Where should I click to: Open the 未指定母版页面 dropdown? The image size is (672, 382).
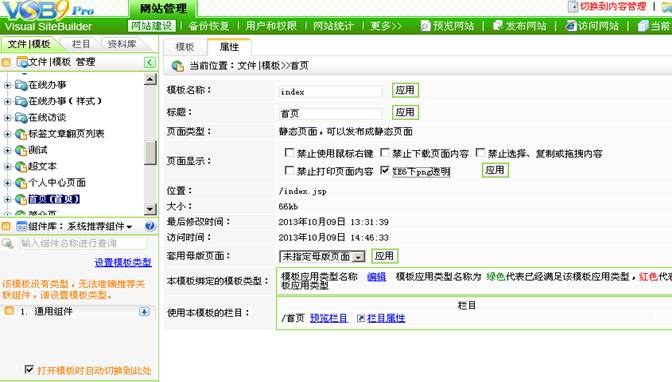click(x=322, y=256)
